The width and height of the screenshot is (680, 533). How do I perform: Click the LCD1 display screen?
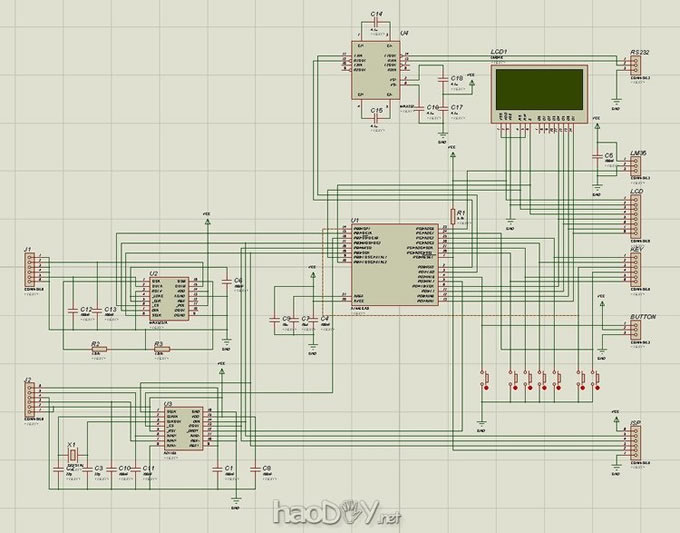point(541,89)
